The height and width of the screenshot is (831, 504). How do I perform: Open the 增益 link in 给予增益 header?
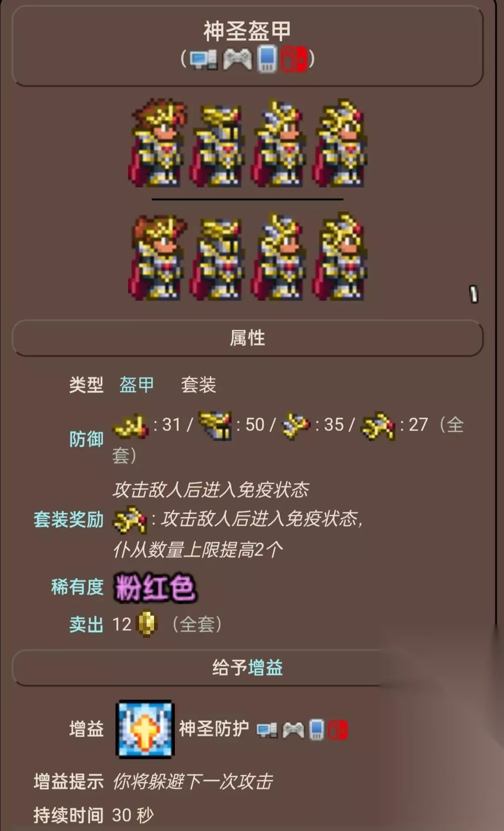(x=265, y=667)
